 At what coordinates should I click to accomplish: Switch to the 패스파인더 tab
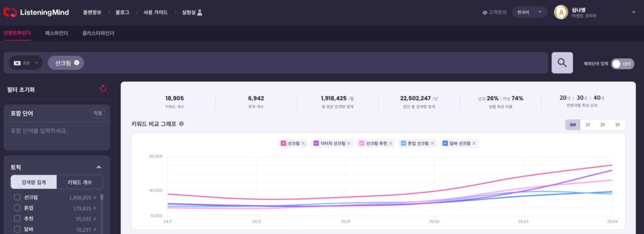[x=57, y=33]
